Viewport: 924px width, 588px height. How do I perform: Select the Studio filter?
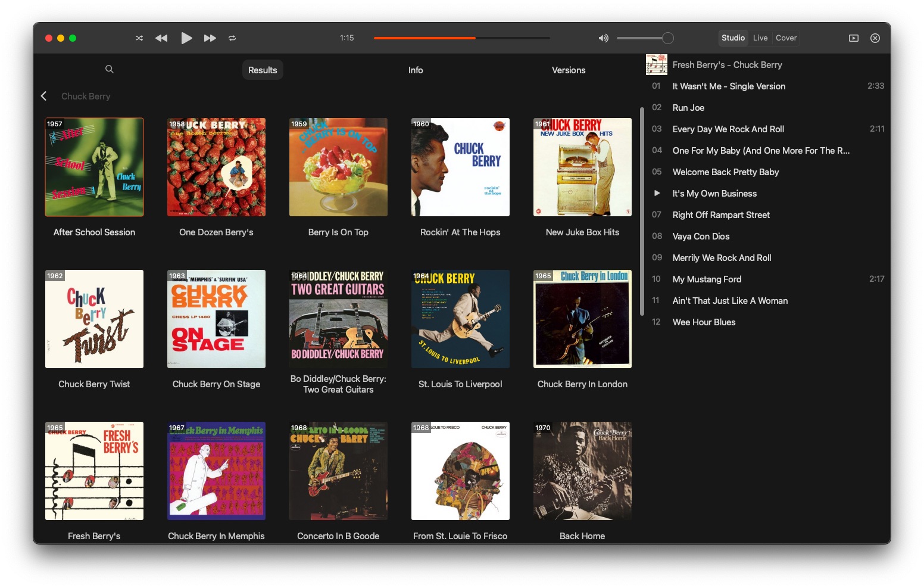pyautogui.click(x=733, y=38)
